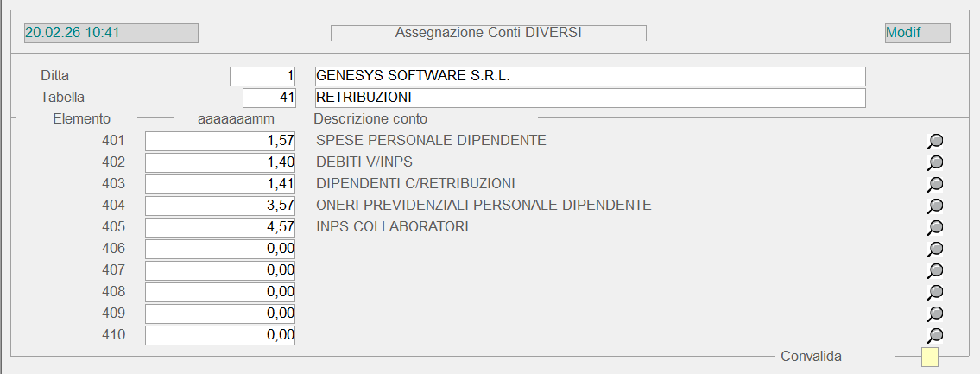The height and width of the screenshot is (374, 980).
Task: Select the account field for element 401
Action: (220, 141)
